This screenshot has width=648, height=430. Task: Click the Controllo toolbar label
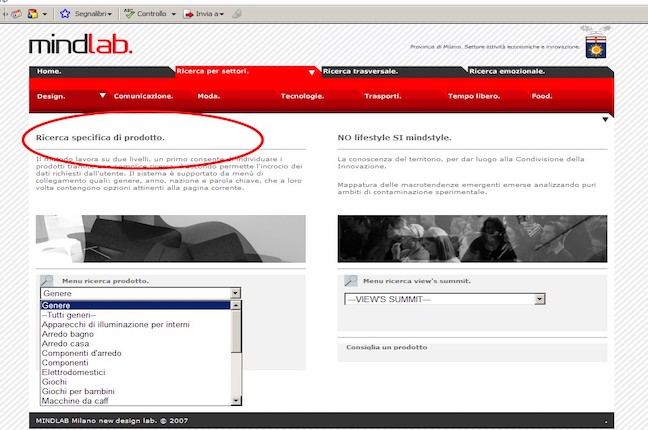(x=152, y=14)
